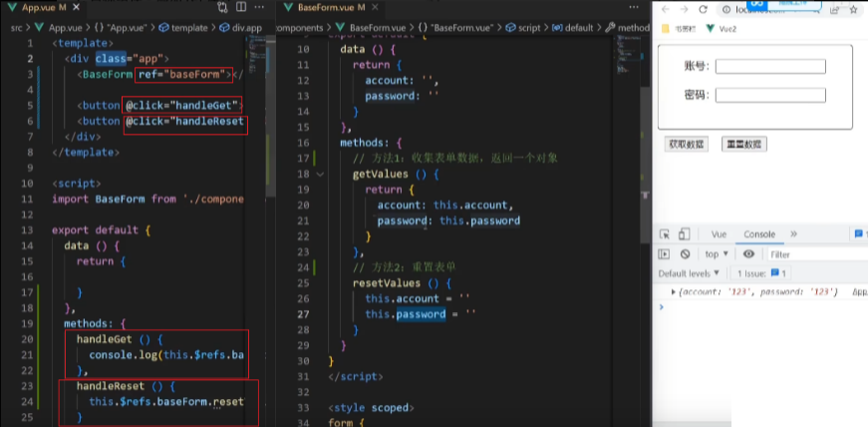The height and width of the screenshot is (427, 868).
Task: Open the top JavaScript context dropdown
Action: pos(717,254)
